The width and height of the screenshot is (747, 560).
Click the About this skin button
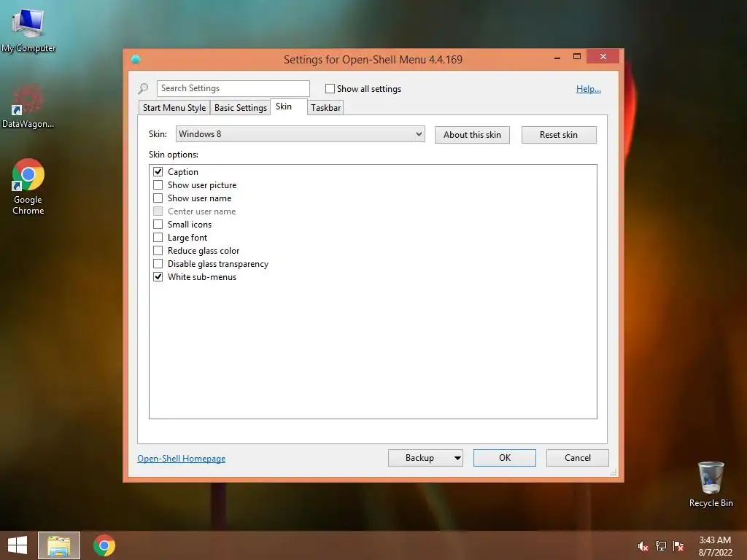coord(472,135)
